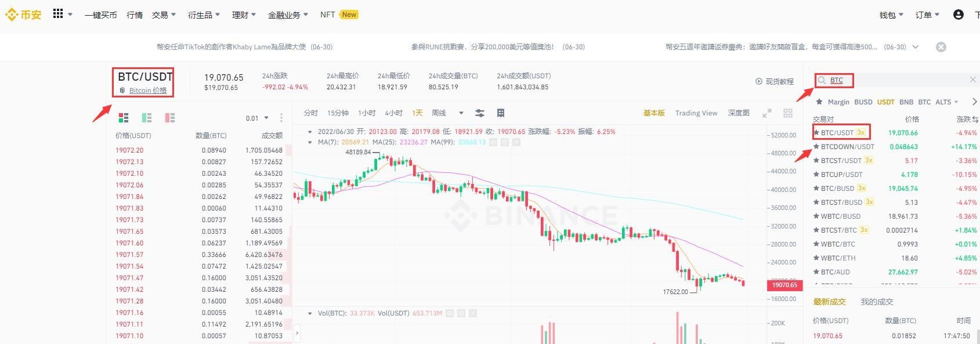Switch to the Trading View chart

[696, 113]
